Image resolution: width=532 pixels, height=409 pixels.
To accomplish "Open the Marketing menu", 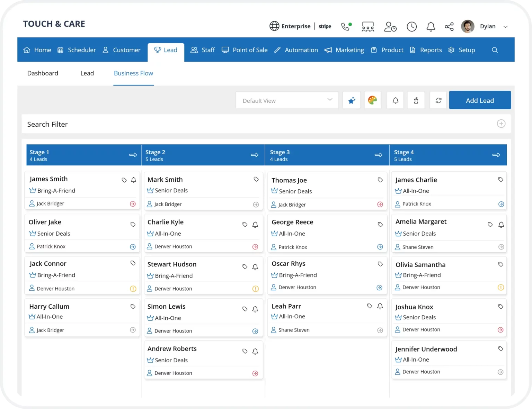I will (344, 50).
